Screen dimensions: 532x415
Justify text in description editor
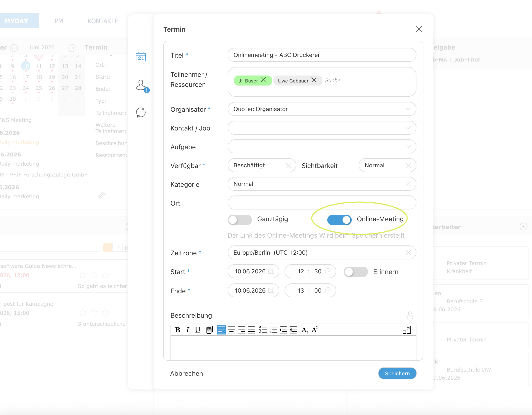point(251,330)
